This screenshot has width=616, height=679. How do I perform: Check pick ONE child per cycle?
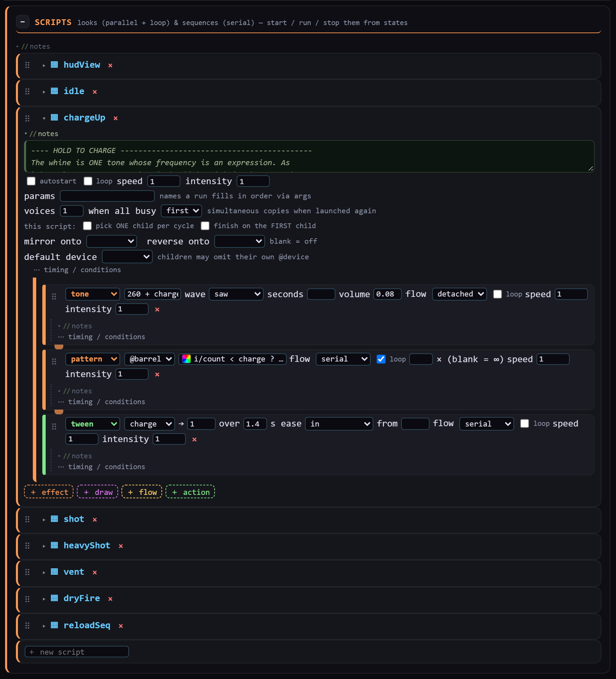(87, 226)
